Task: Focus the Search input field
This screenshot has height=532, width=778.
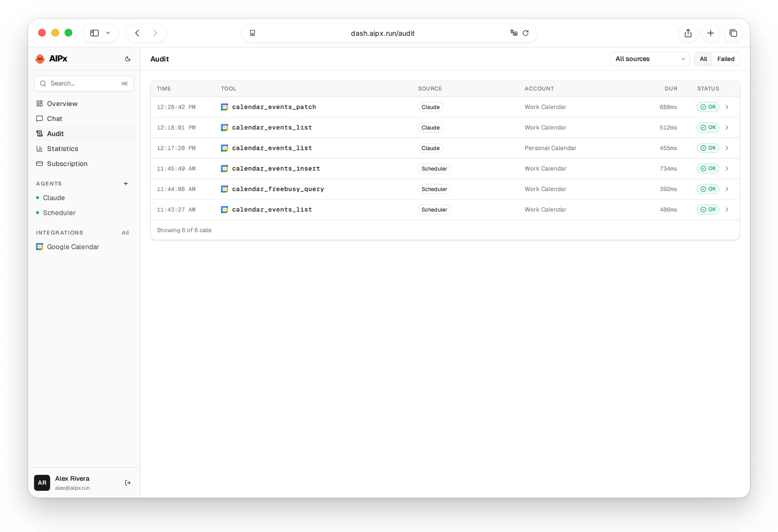Action: [x=84, y=84]
